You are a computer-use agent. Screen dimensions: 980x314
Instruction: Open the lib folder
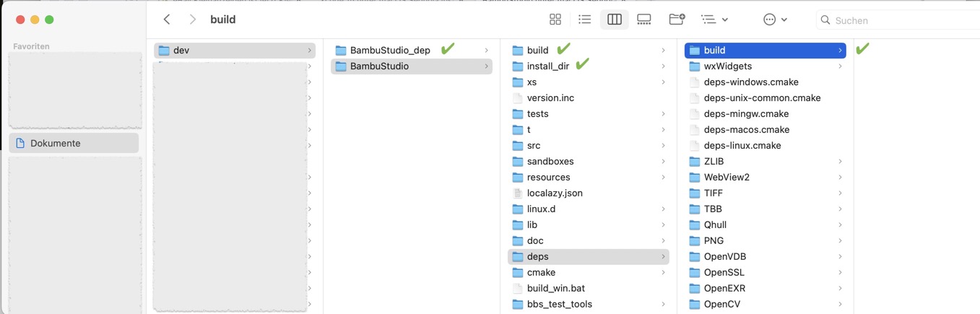(589, 225)
